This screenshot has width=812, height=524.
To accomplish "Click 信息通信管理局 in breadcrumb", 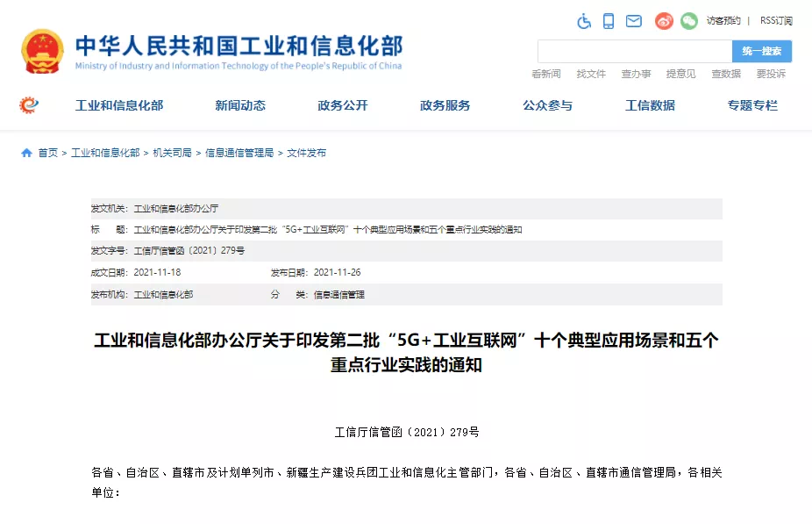I will [x=239, y=153].
